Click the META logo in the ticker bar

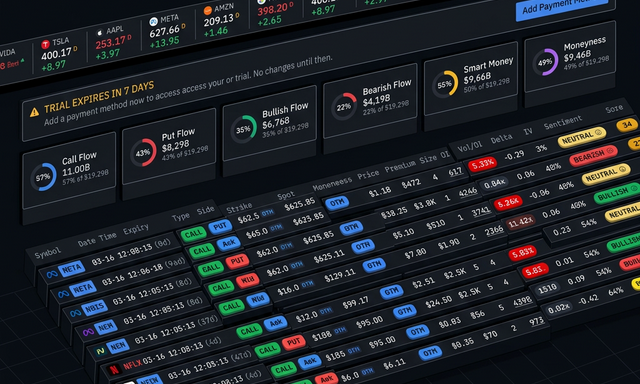(153, 22)
